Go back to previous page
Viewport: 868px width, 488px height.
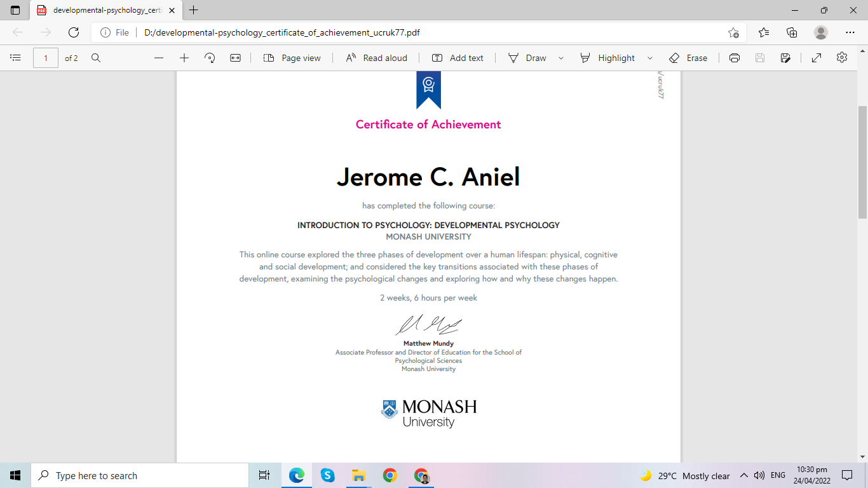18,32
